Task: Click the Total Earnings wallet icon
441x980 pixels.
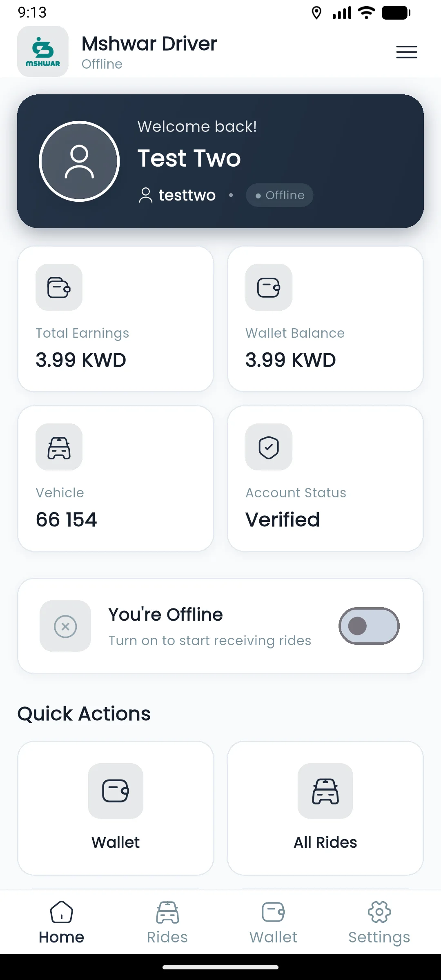Action: 59,287
